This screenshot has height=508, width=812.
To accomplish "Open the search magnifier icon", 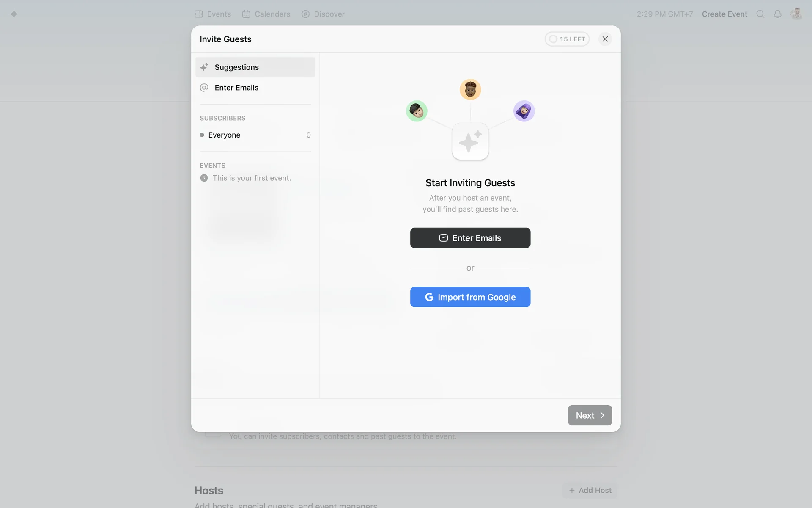I will coord(760,14).
